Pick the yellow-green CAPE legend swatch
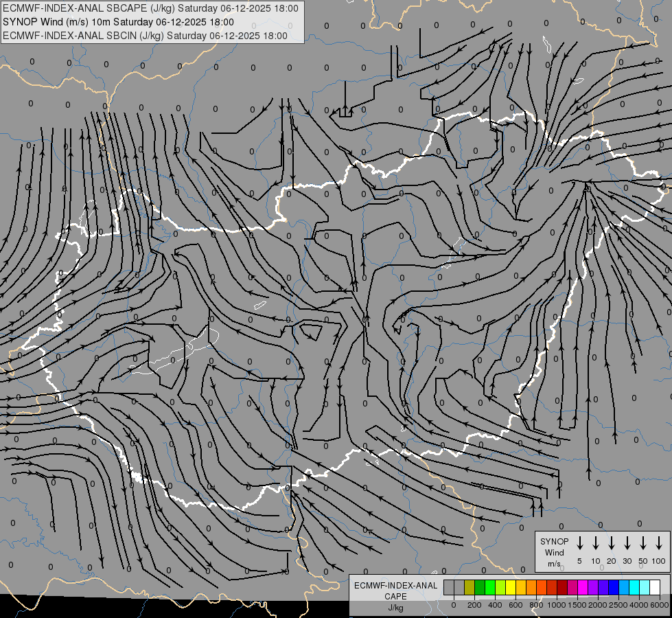The height and width of the screenshot is (618, 672). (x=500, y=587)
